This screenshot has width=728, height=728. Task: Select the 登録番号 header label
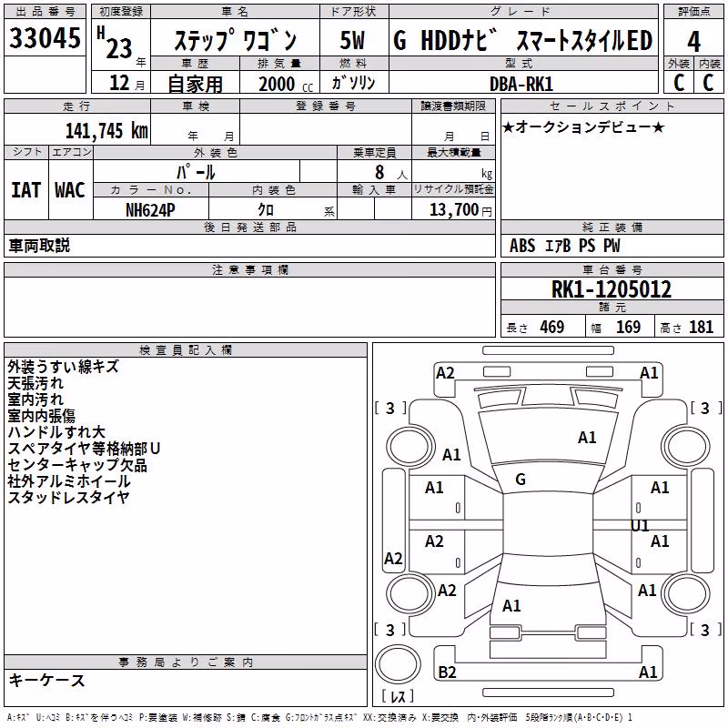(326, 106)
